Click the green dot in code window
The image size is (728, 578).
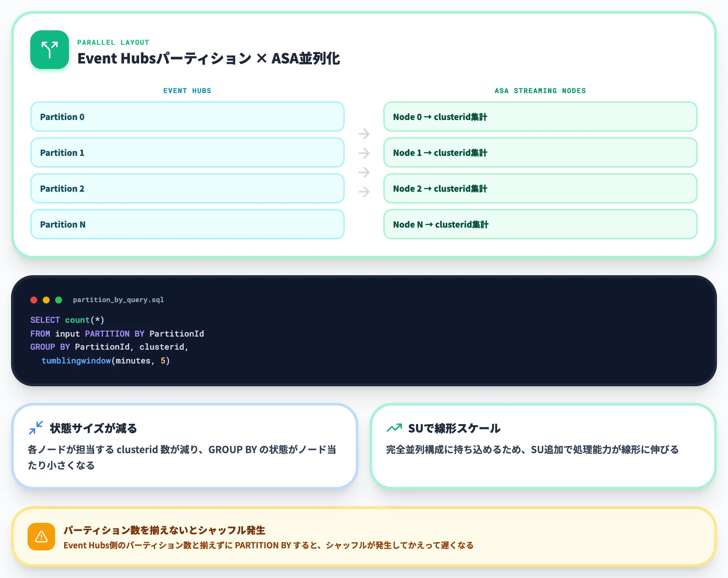point(59,300)
